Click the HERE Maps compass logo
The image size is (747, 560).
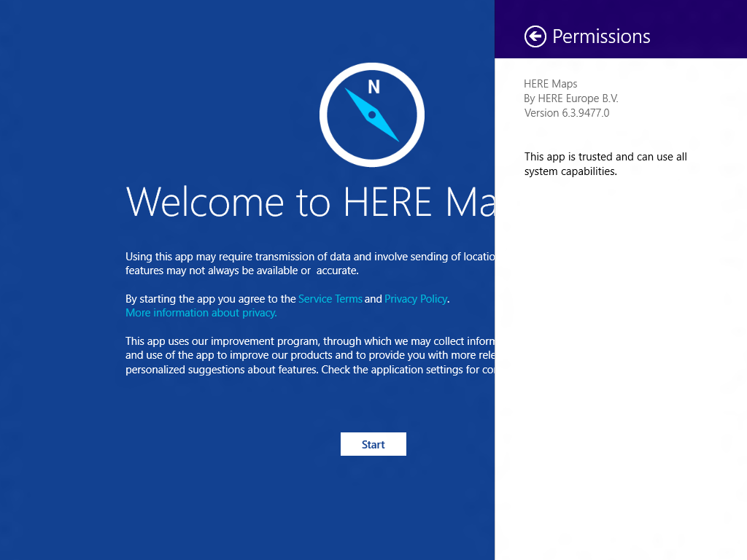click(x=372, y=114)
